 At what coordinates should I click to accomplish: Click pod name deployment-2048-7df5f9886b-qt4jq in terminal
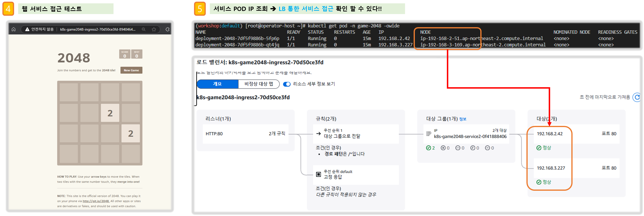click(237, 45)
